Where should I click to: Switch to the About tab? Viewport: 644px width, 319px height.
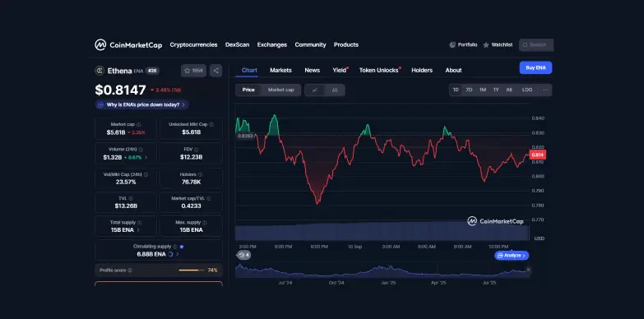tap(453, 70)
